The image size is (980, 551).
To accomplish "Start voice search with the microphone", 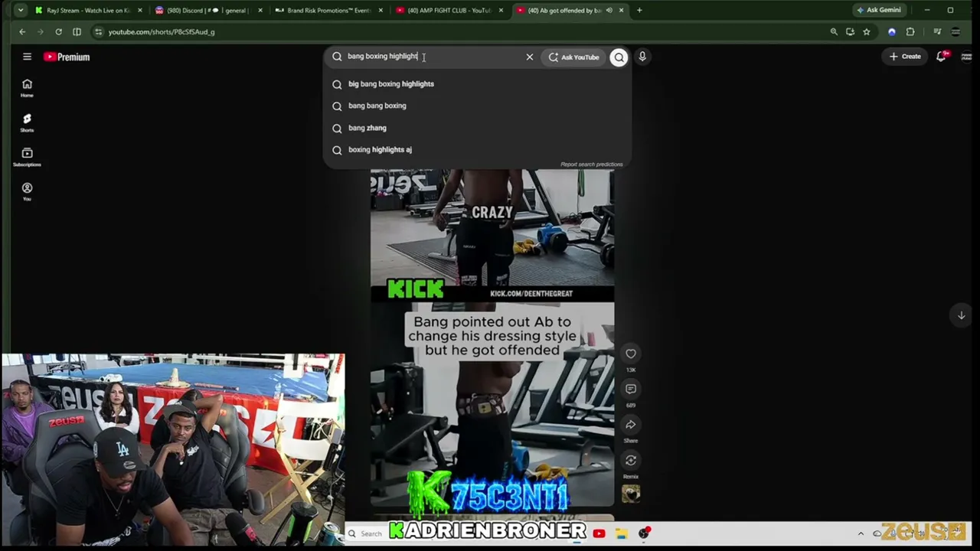I will click(642, 57).
